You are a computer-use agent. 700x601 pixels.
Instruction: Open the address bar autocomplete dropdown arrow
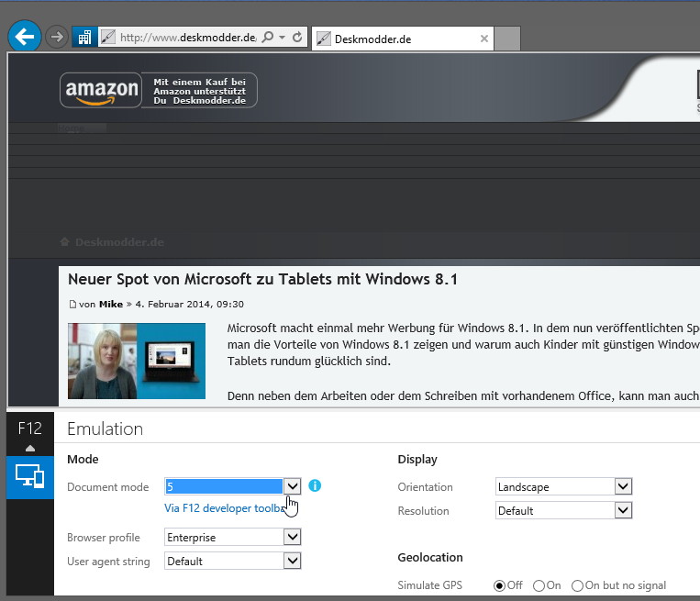(283, 37)
